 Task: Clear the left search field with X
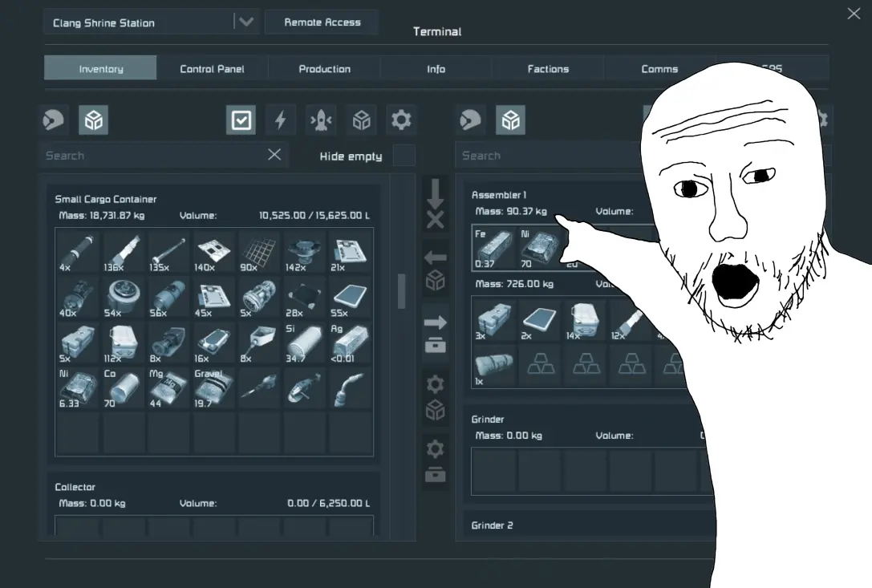click(274, 155)
